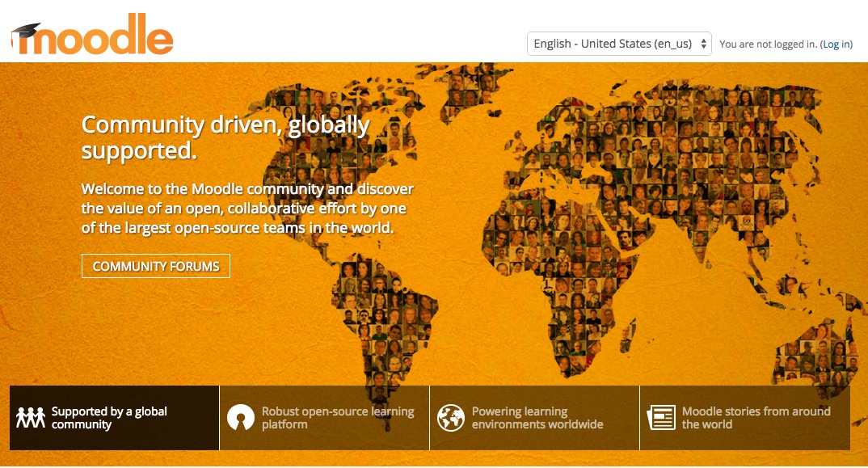
Task: Click the Moodle logo
Action: [x=92, y=36]
